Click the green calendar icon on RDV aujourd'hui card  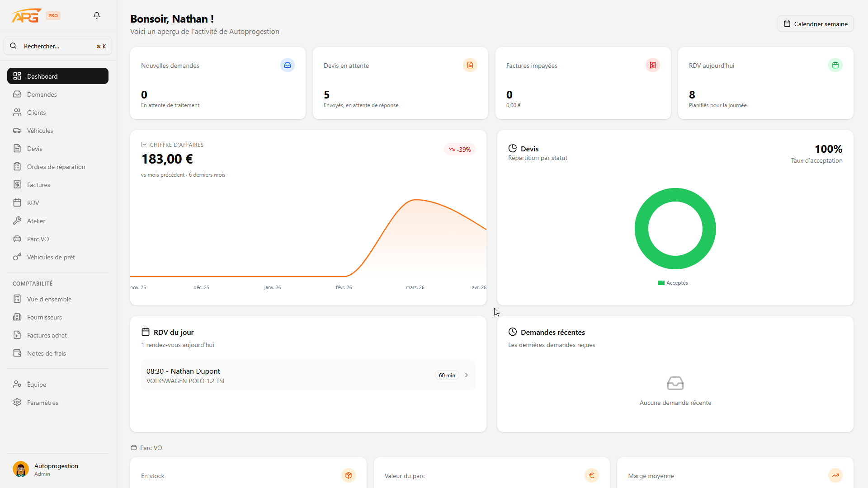pos(835,65)
